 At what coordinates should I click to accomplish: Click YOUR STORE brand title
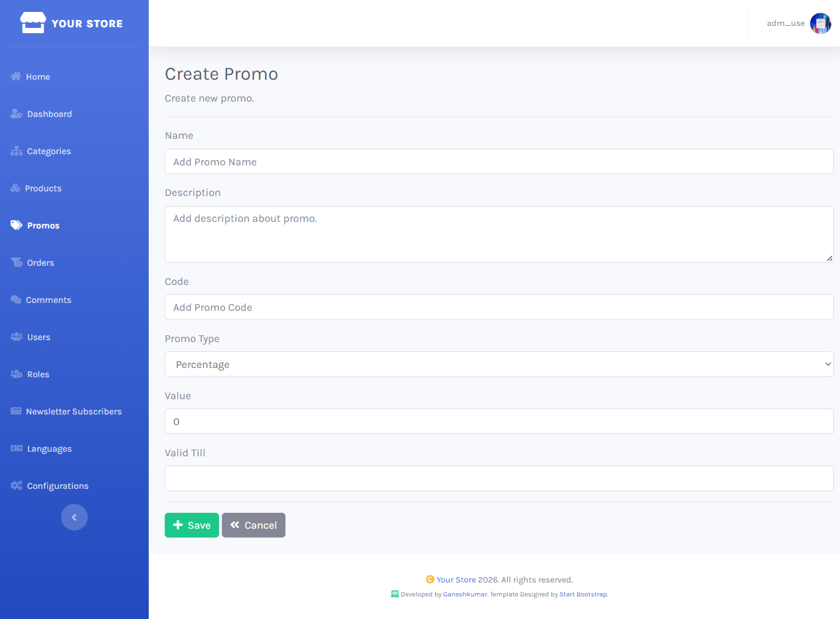point(87,24)
